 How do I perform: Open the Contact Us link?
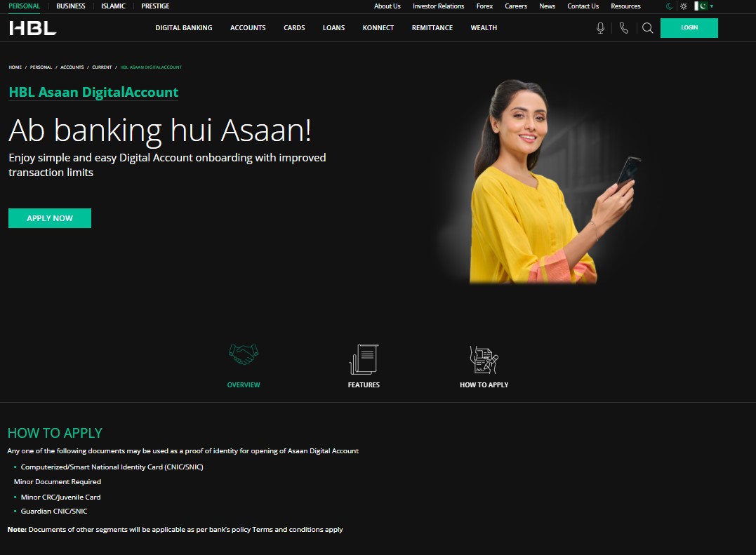(583, 6)
